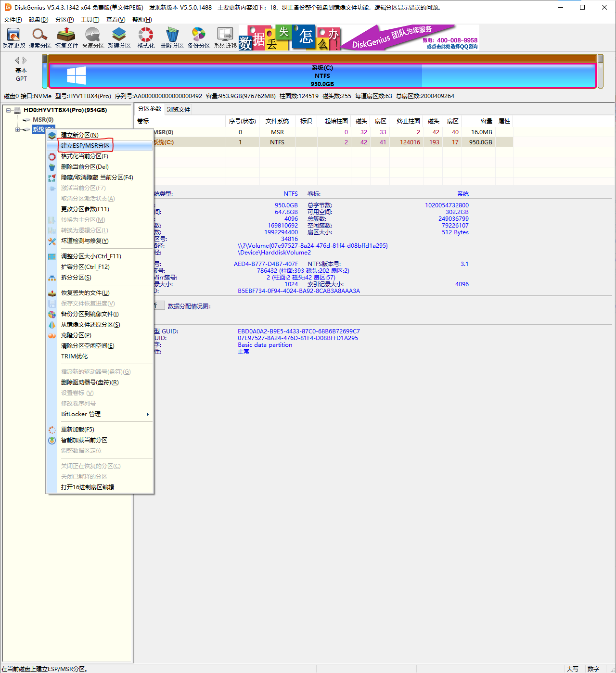The width and height of the screenshot is (616, 673).
Task: Go to previous disk with left arrow
Action: pyautogui.click(x=17, y=60)
